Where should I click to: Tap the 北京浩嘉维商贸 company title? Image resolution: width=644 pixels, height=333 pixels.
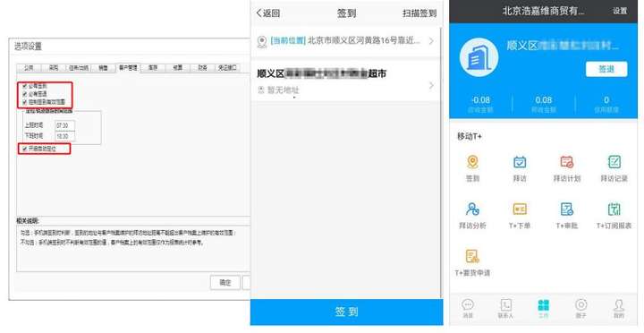coord(543,11)
